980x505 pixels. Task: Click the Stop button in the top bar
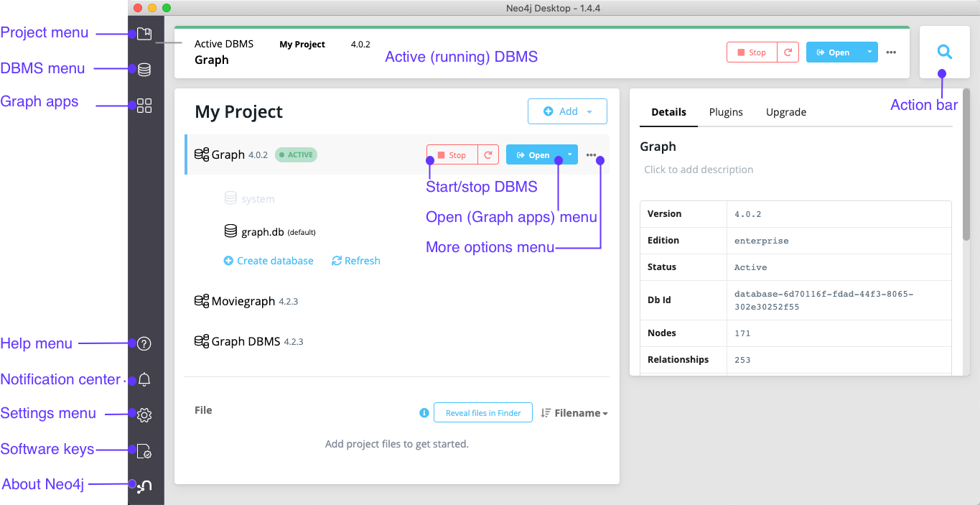[x=752, y=52]
